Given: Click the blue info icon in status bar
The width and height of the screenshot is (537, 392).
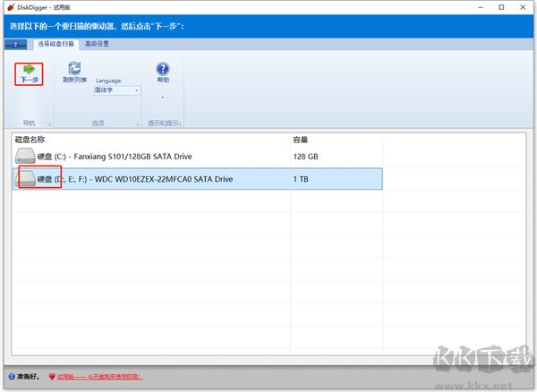Looking at the screenshot, I should 12,377.
